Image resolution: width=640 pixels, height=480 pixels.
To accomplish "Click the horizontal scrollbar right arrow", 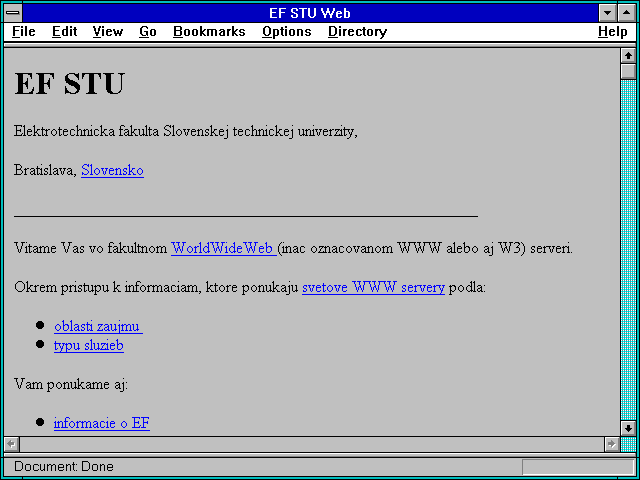I will pyautogui.click(x=612, y=444).
